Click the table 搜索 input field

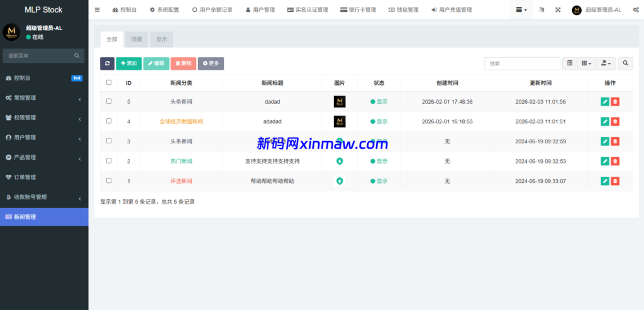pyautogui.click(x=523, y=64)
